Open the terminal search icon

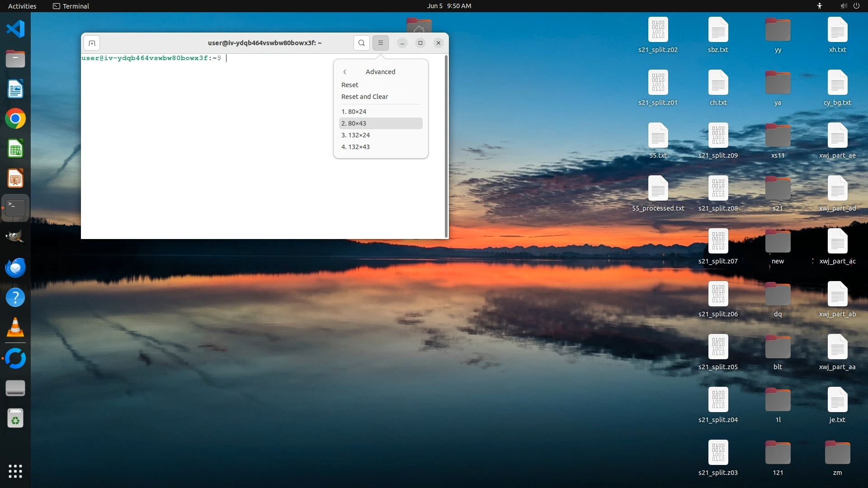361,43
